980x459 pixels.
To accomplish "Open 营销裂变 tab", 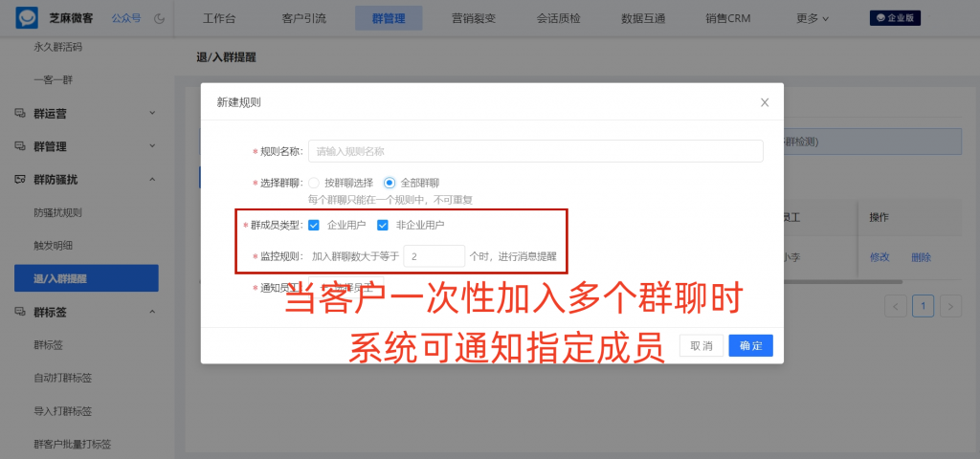I will tap(474, 18).
